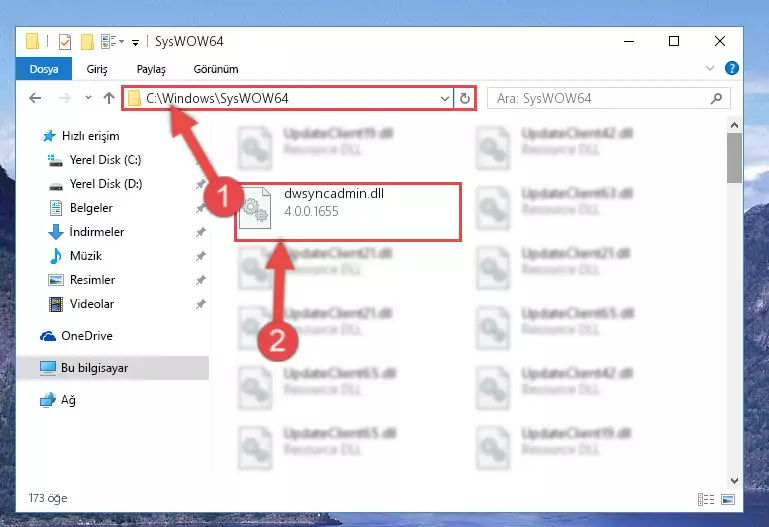769x527 pixels.
Task: Click the search magnifier icon
Action: pos(717,99)
